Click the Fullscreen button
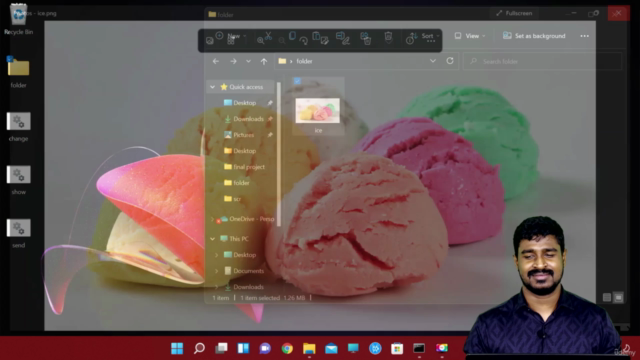640x360 pixels. (514, 13)
